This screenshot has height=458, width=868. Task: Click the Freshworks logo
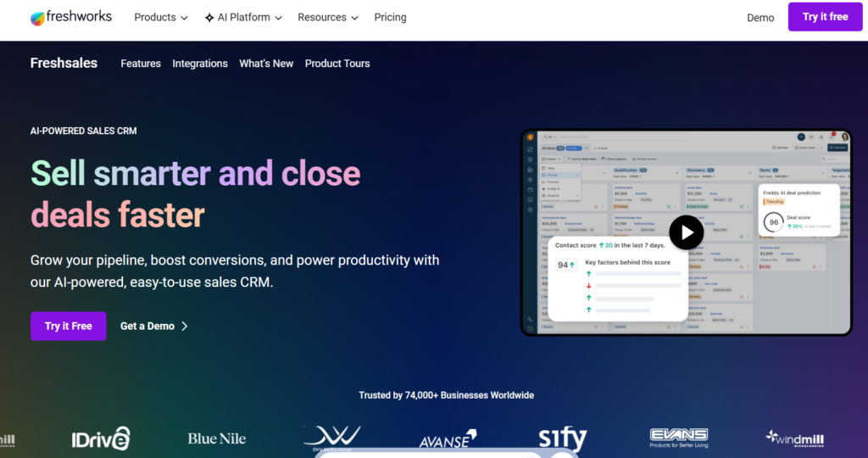[71, 18]
